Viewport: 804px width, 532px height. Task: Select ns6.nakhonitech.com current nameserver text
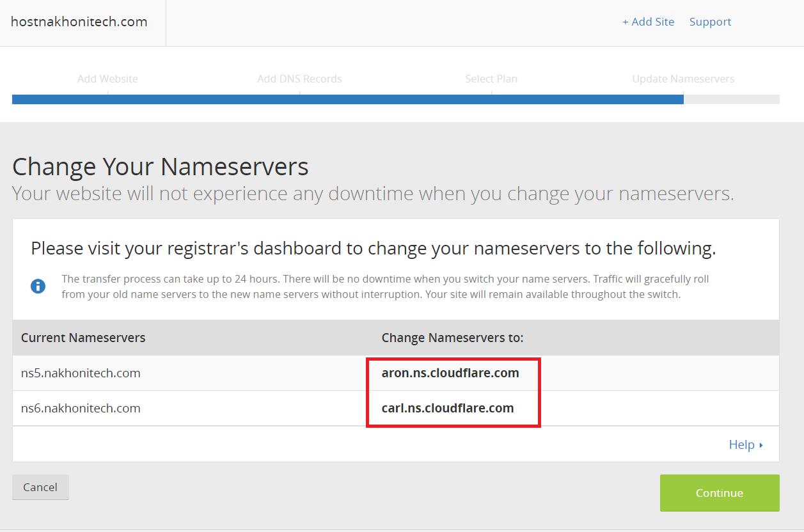[x=81, y=408]
